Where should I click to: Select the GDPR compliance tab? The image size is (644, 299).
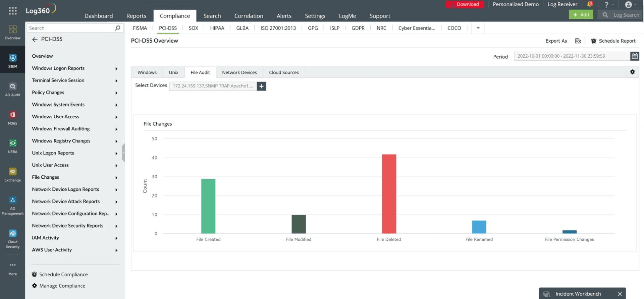[358, 28]
